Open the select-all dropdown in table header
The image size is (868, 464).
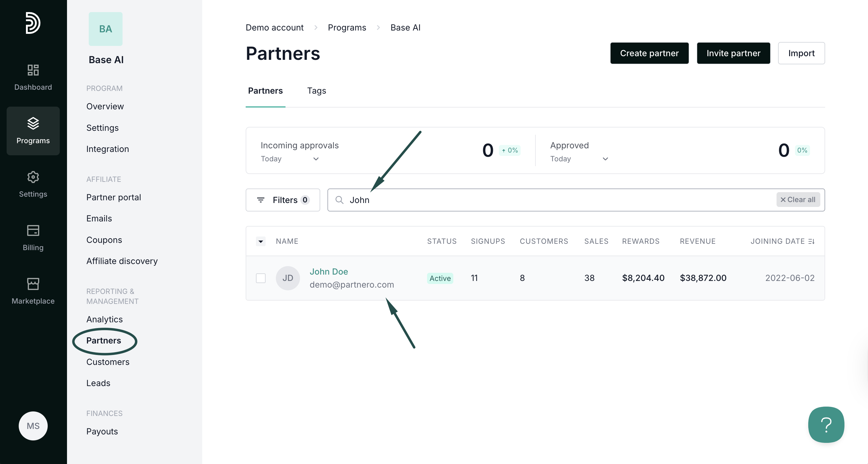[260, 241]
